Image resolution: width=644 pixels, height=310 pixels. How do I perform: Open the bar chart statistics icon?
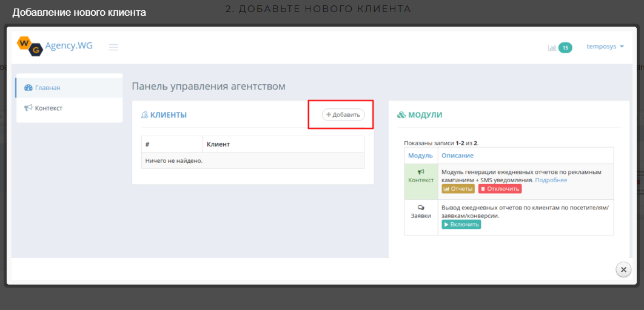pos(552,48)
